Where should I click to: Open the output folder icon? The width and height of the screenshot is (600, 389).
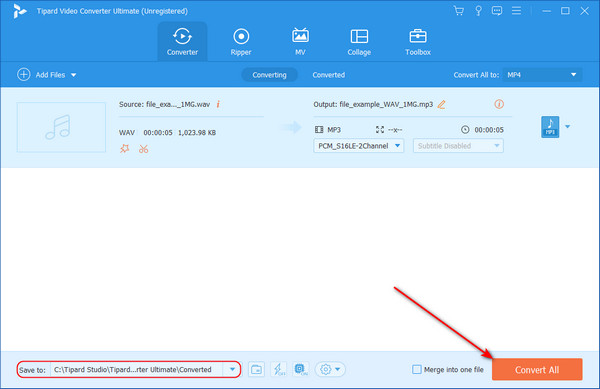point(256,369)
